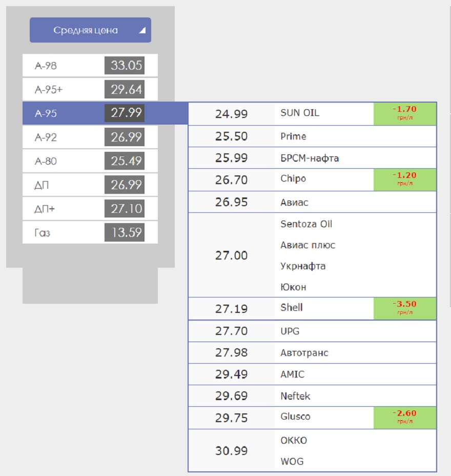Select the А-98 fuel row
451x476 pixels.
90,65
